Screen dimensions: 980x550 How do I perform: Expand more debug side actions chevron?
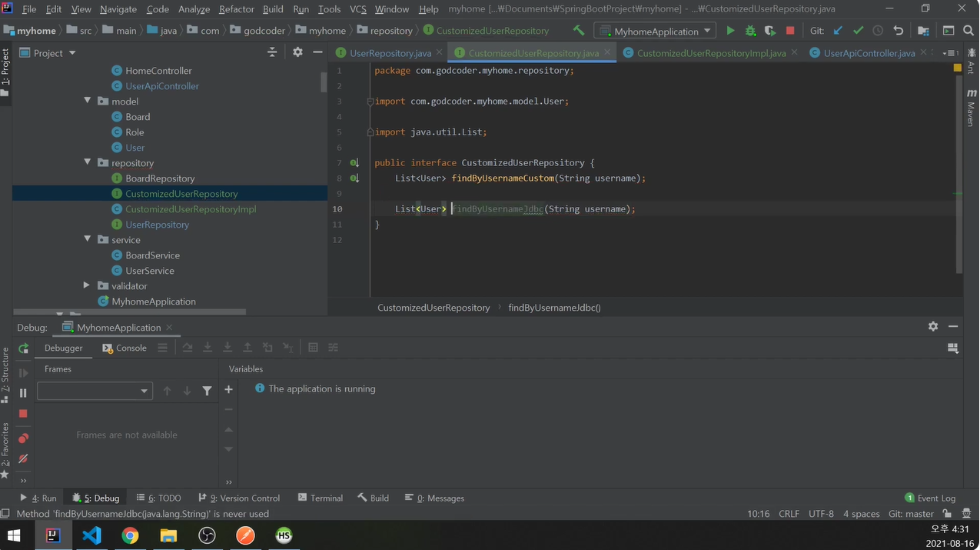[23, 481]
